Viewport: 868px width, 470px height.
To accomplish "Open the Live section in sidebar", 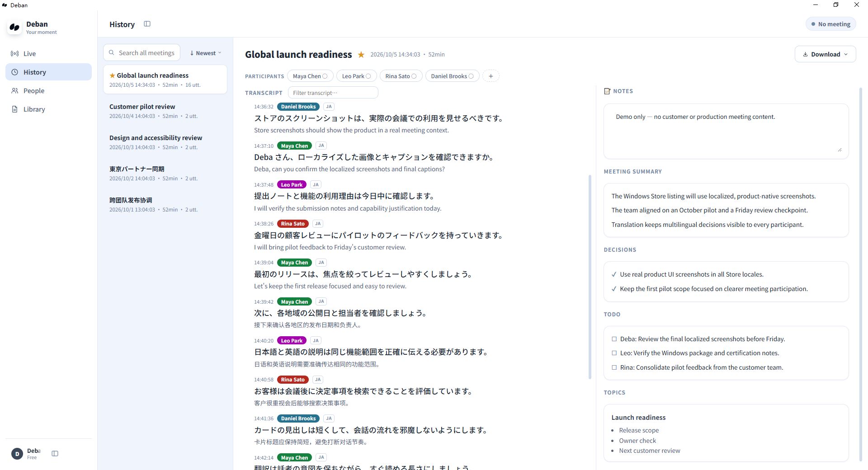I will pos(48,54).
